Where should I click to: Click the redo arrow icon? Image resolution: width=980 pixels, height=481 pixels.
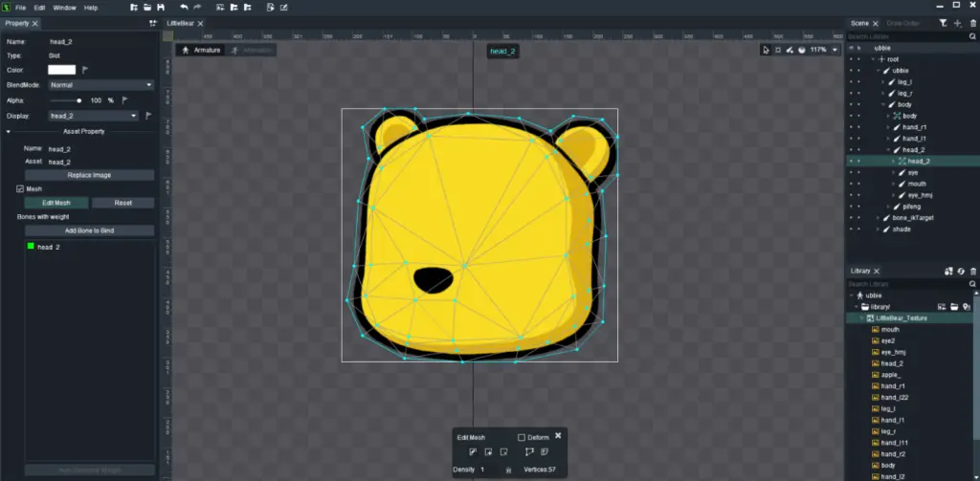point(197,8)
